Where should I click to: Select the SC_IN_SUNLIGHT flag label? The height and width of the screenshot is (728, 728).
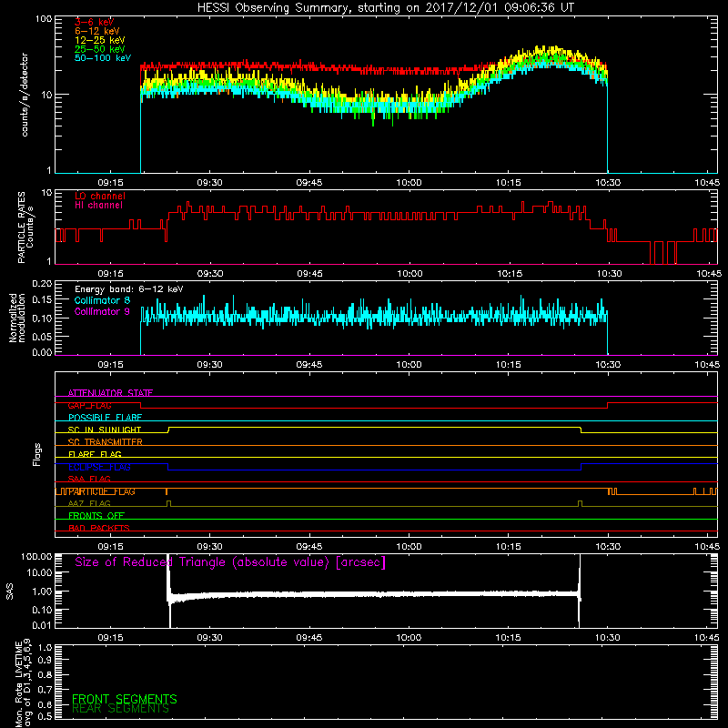pyautogui.click(x=105, y=430)
